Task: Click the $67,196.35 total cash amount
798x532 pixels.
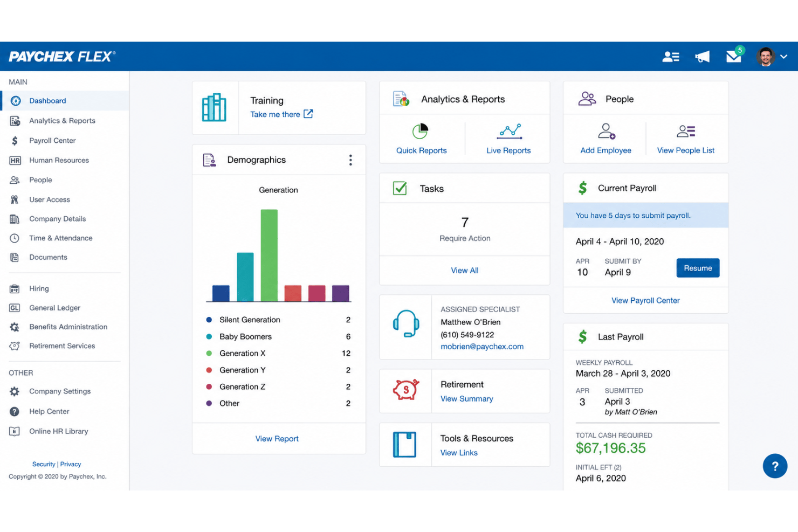Action: point(610,448)
